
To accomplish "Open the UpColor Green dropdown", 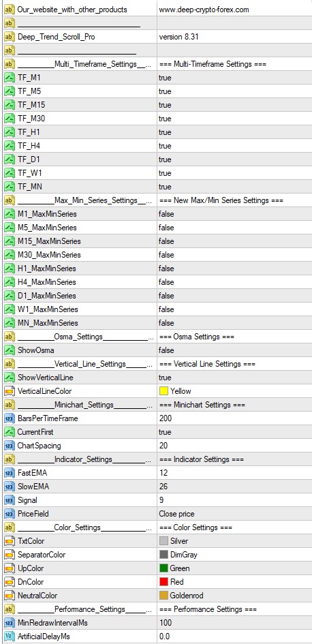I will 234,568.
